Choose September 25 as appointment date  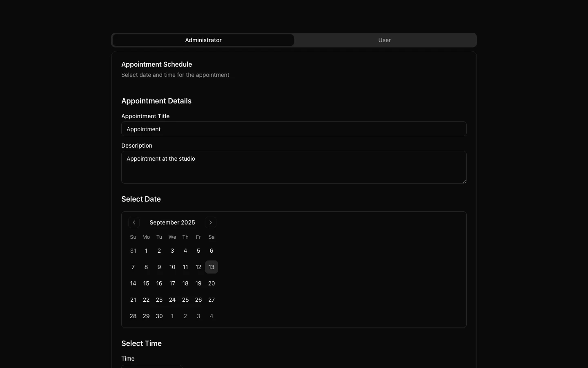tap(185, 300)
